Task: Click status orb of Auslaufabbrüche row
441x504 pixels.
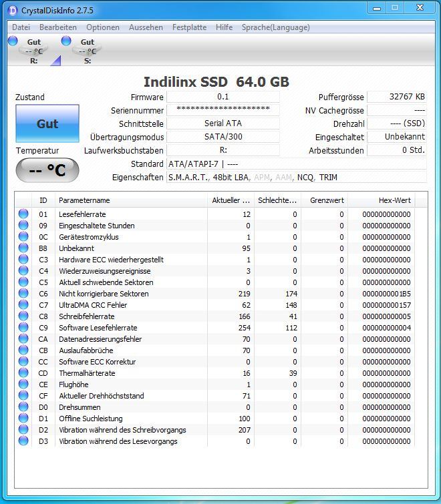Action: click(23, 350)
